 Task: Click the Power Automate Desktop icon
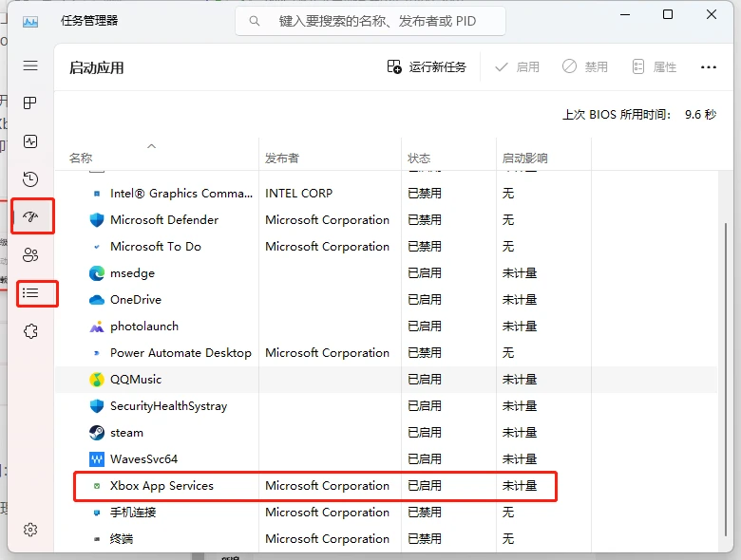96,353
